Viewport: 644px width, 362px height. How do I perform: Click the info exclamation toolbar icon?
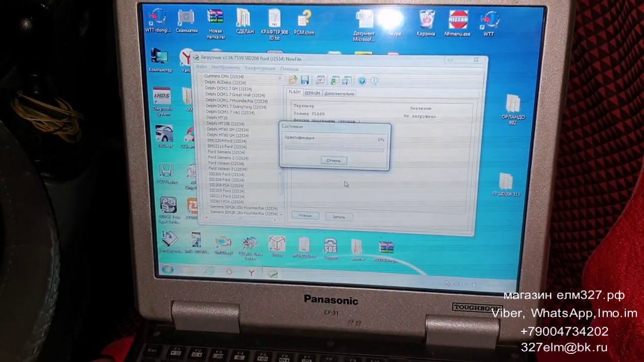tap(374, 81)
